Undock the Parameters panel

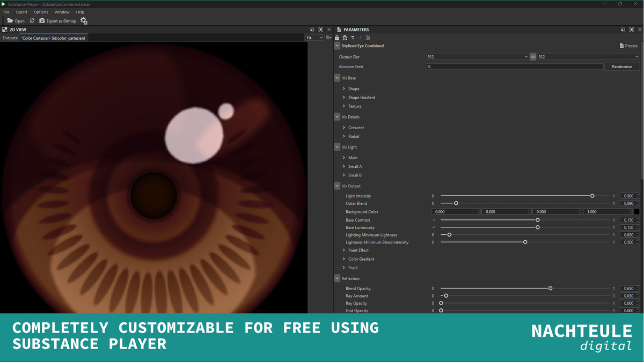click(623, 29)
